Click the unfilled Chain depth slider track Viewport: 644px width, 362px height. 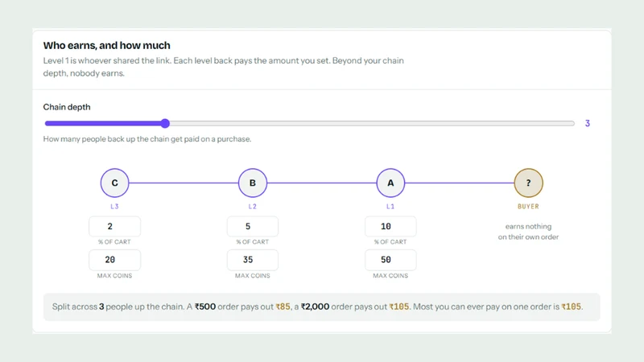click(x=372, y=123)
